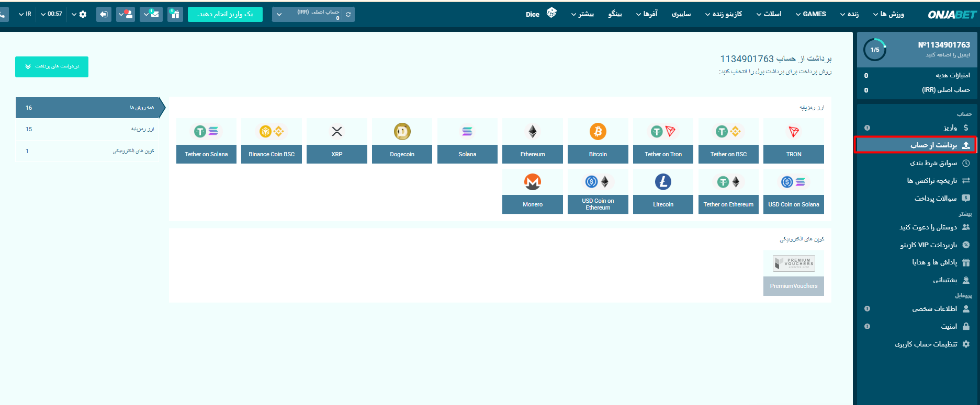
Task: Pick Ethereum withdrawal option
Action: tap(533, 141)
